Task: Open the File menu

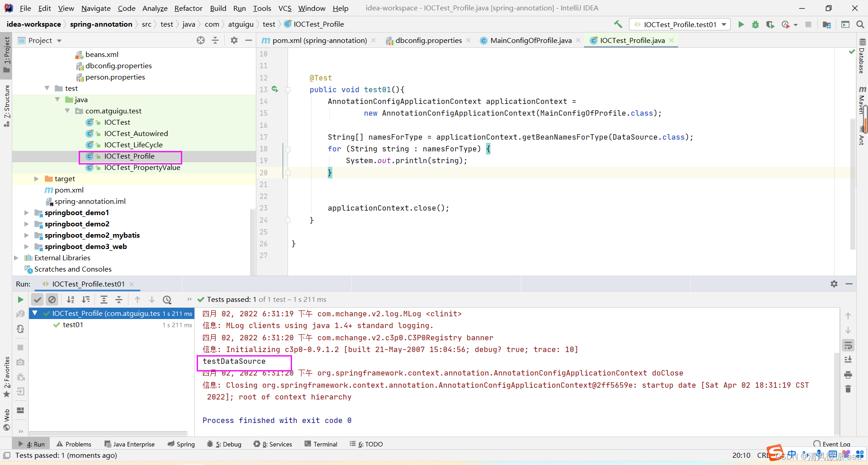Action: [25, 8]
